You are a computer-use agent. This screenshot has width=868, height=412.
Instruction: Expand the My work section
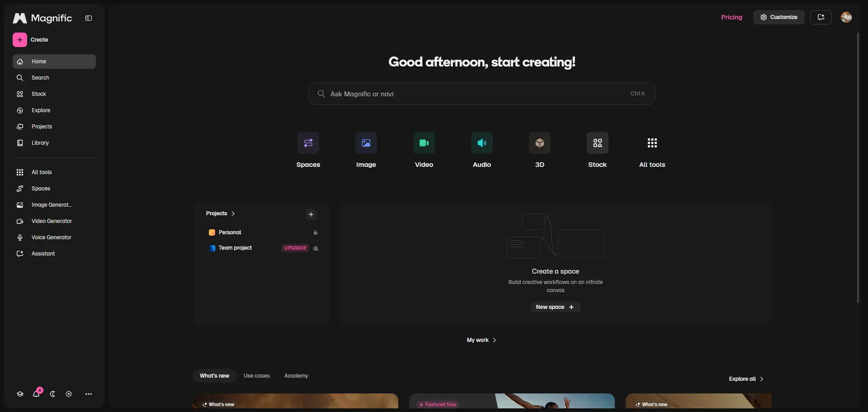click(481, 340)
